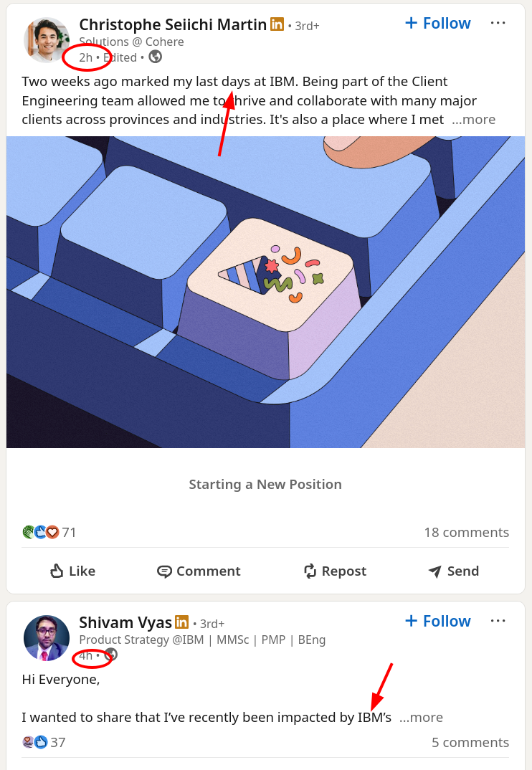Click LinkedIn badge beside Shivam Vyas
The width and height of the screenshot is (532, 770).
[181, 622]
